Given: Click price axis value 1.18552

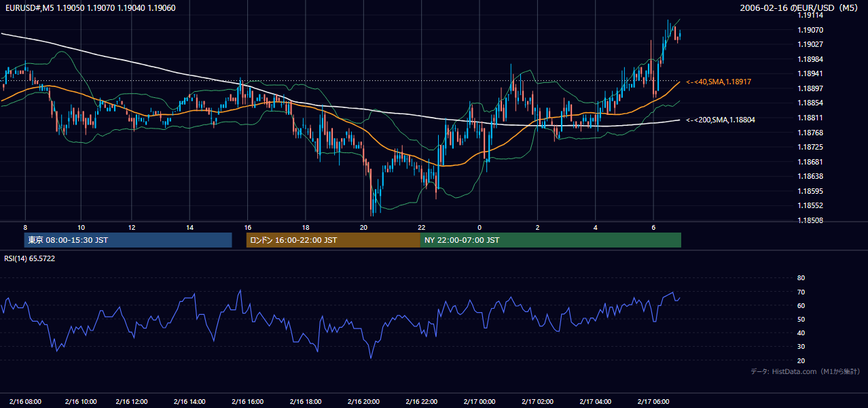Looking at the screenshot, I should coord(810,205).
